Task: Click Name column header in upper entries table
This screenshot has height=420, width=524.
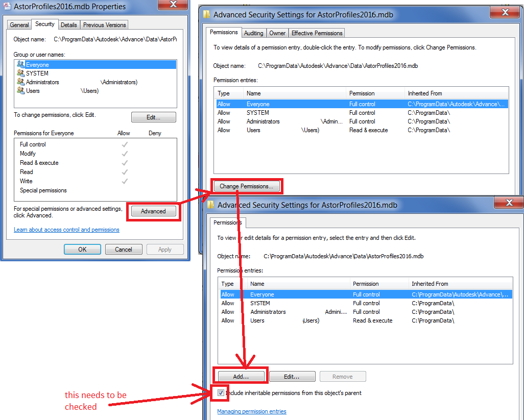Action: [x=294, y=93]
